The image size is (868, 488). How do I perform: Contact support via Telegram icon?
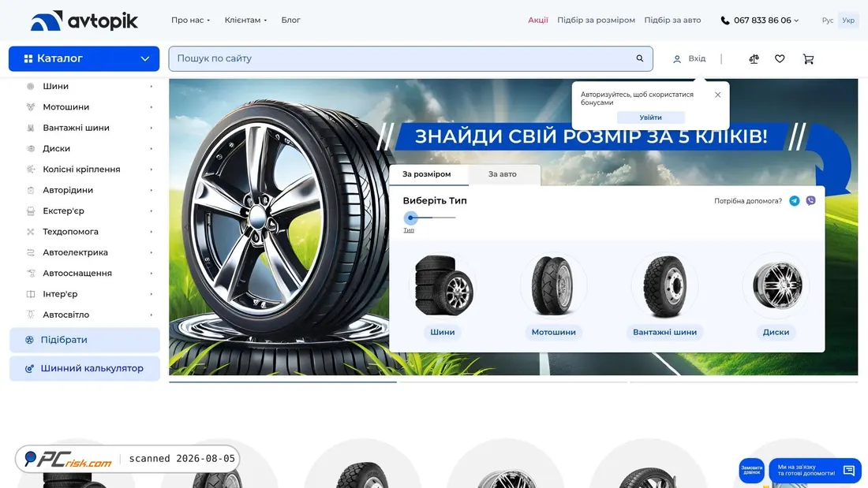pyautogui.click(x=795, y=201)
